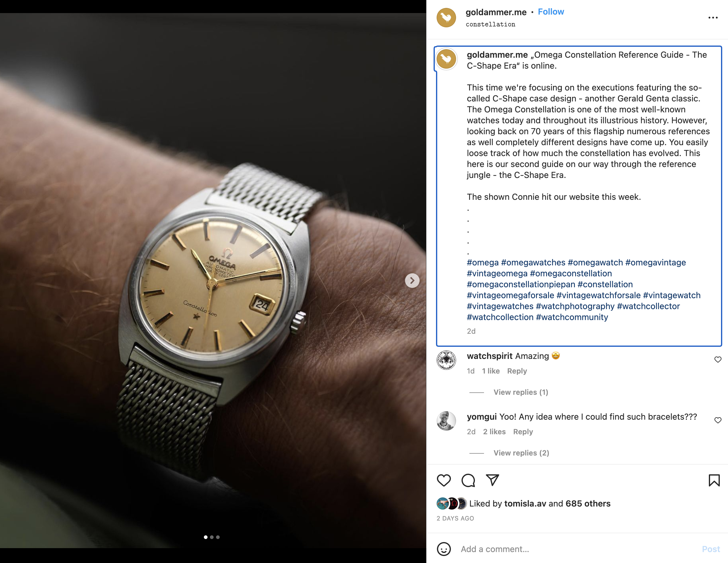The image size is (728, 563).
Task: Open watchspirit's profile picture
Action: coord(446,360)
